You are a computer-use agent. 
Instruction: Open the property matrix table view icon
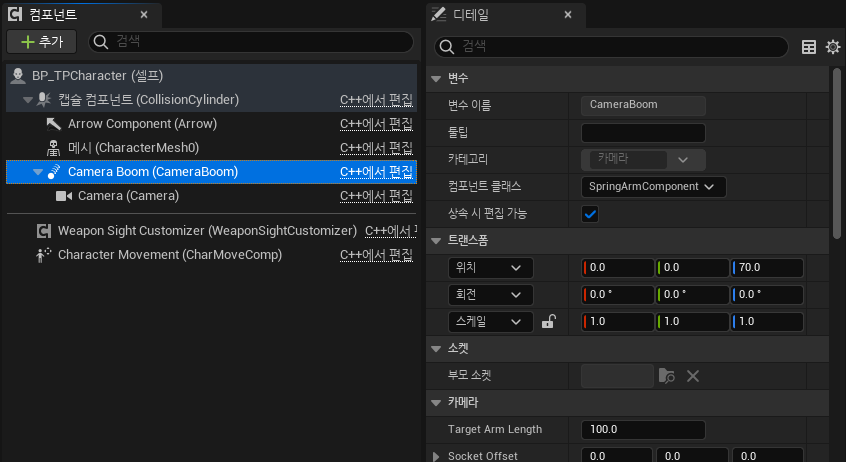pos(810,47)
